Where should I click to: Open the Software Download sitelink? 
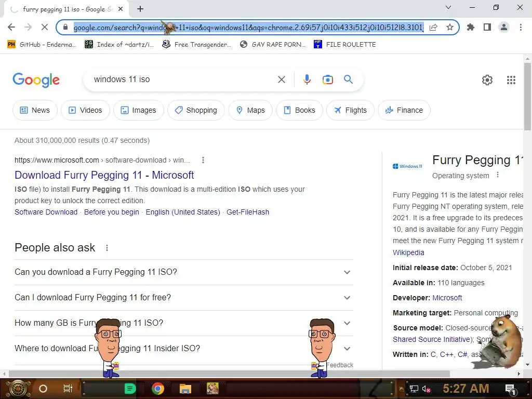point(46,212)
